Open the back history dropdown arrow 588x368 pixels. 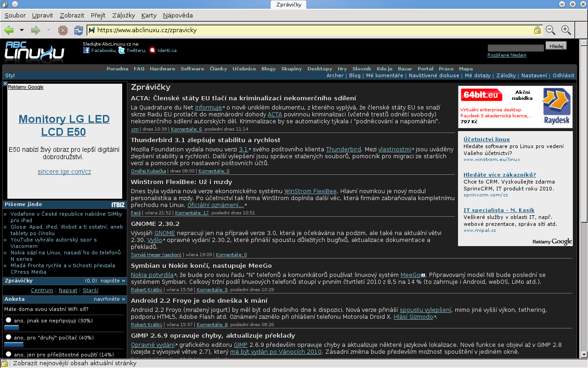pos(22,30)
